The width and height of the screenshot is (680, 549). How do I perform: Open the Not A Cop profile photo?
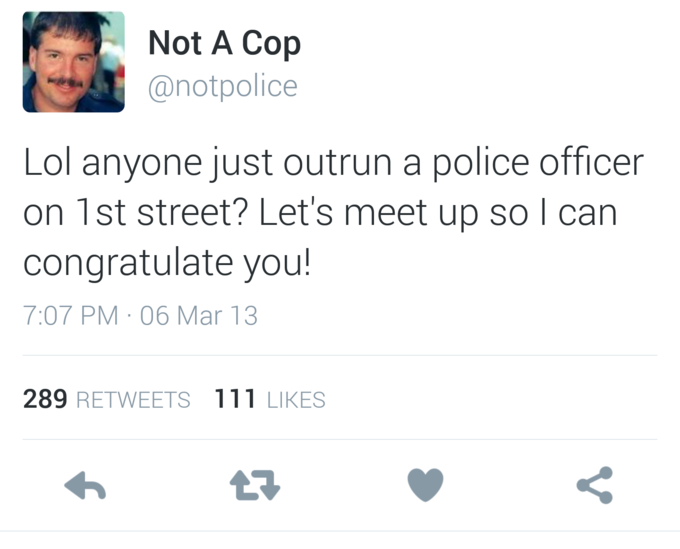tap(74, 62)
